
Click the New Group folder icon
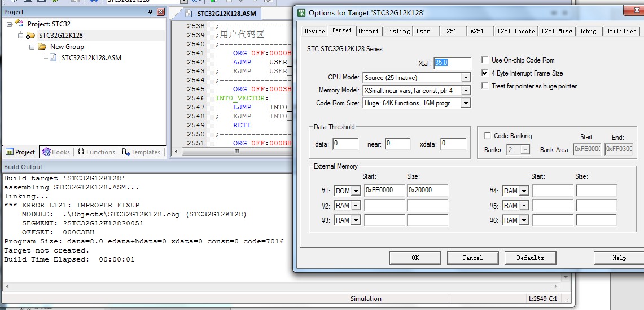tap(41, 46)
